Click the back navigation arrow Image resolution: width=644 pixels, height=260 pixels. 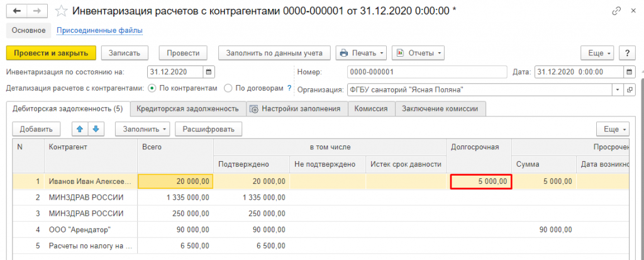16,11
